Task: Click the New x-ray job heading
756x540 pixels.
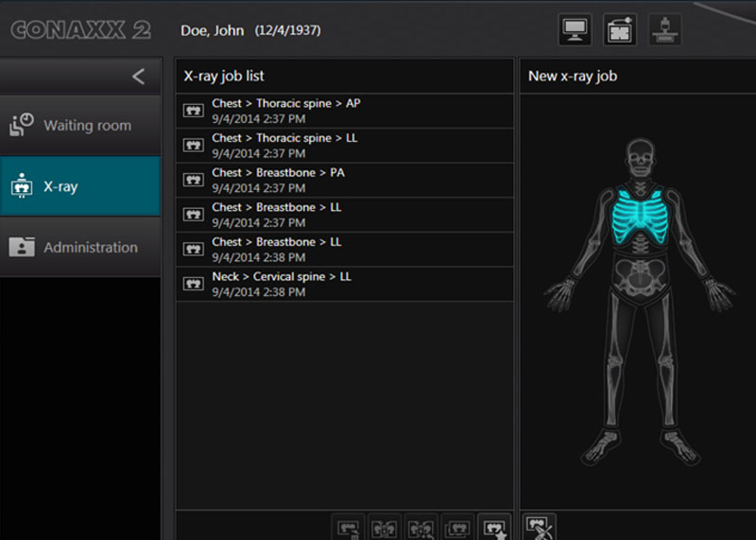Action: [573, 76]
